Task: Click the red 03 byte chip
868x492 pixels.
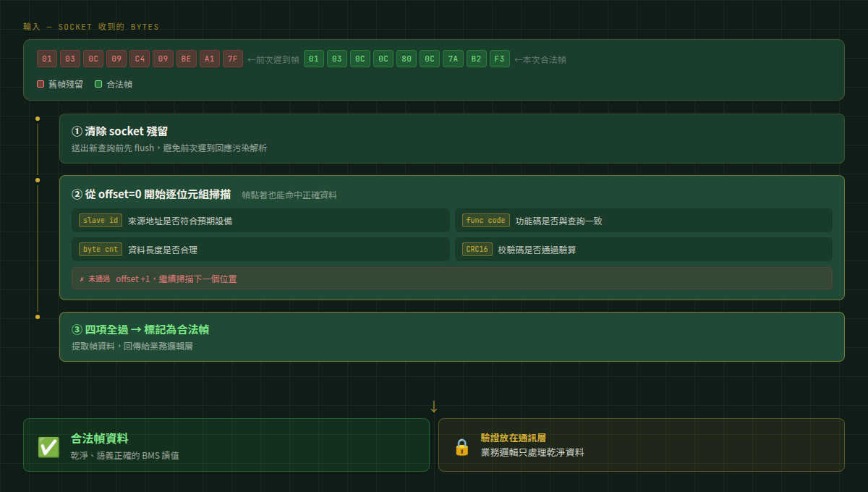Action: point(70,59)
